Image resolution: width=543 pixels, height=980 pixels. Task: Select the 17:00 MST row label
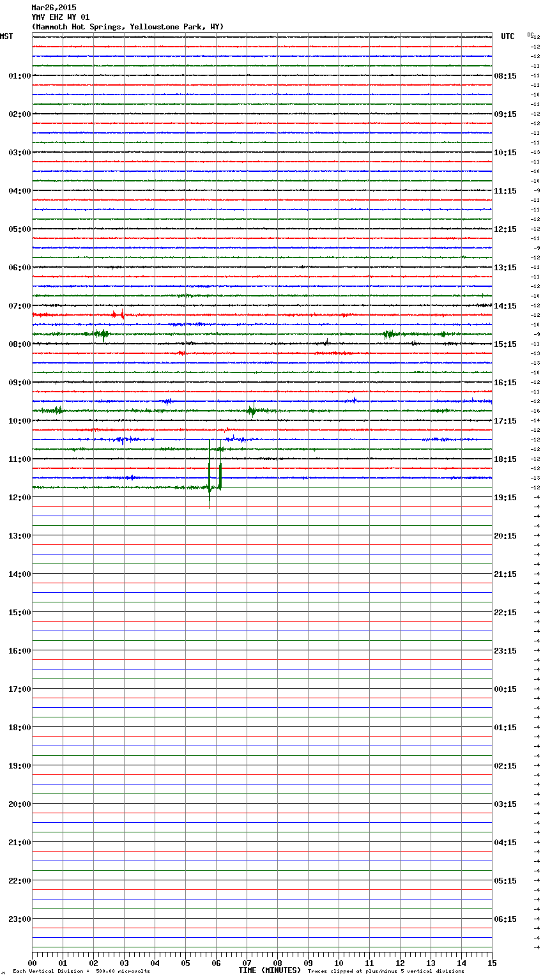coord(20,689)
